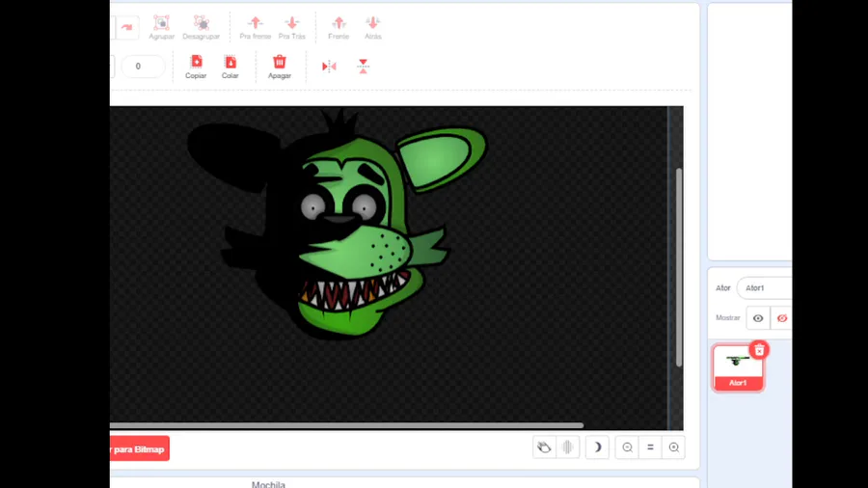Click the redo arrow icon
This screenshot has width=868, height=488.
126,27
